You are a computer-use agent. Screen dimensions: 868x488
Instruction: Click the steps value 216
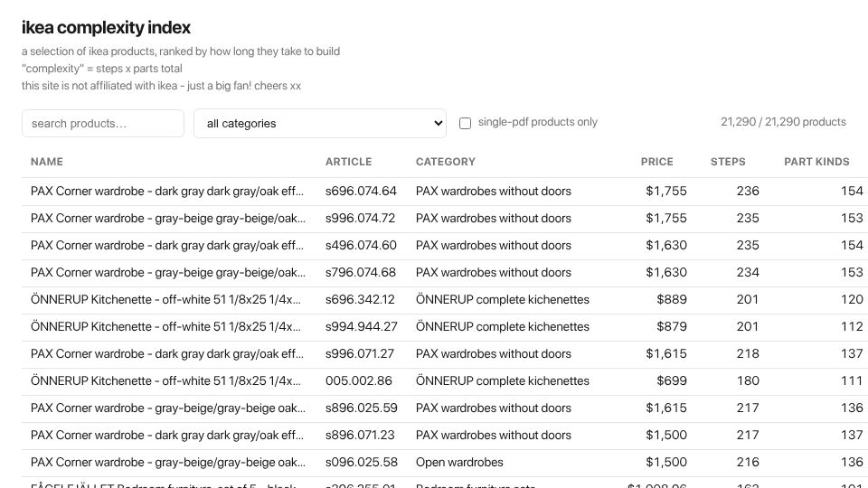pyautogui.click(x=748, y=462)
